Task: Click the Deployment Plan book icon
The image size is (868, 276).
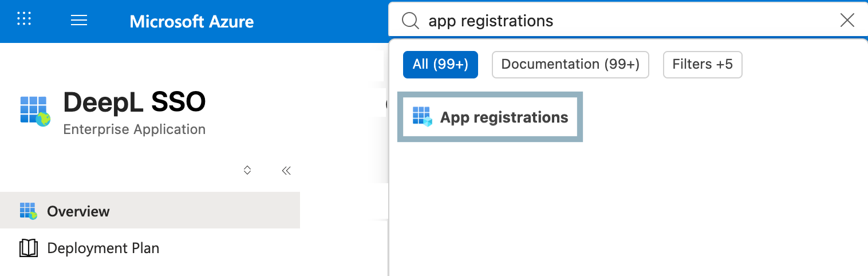Action: coord(29,248)
